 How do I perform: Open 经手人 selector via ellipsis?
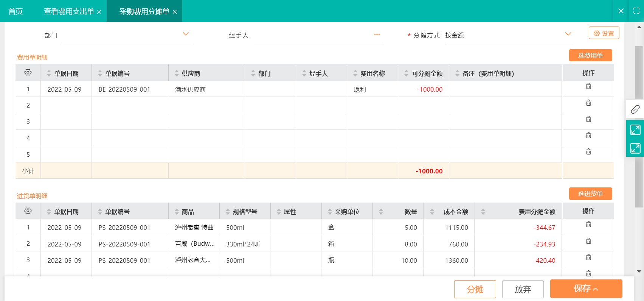[377, 34]
